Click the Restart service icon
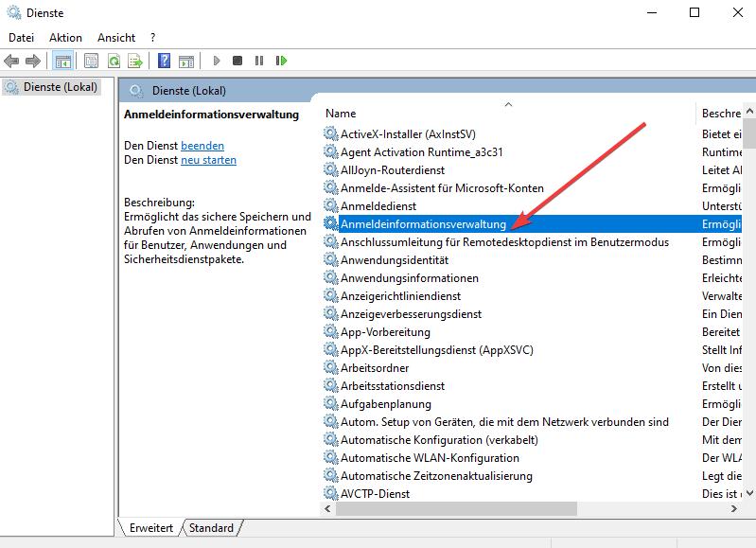This screenshot has width=756, height=548. [x=281, y=61]
